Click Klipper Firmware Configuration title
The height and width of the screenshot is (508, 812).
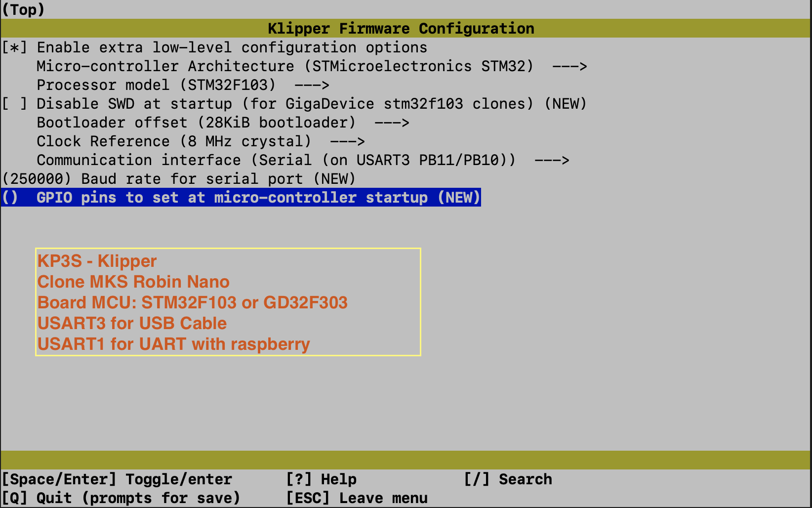pyautogui.click(x=401, y=29)
